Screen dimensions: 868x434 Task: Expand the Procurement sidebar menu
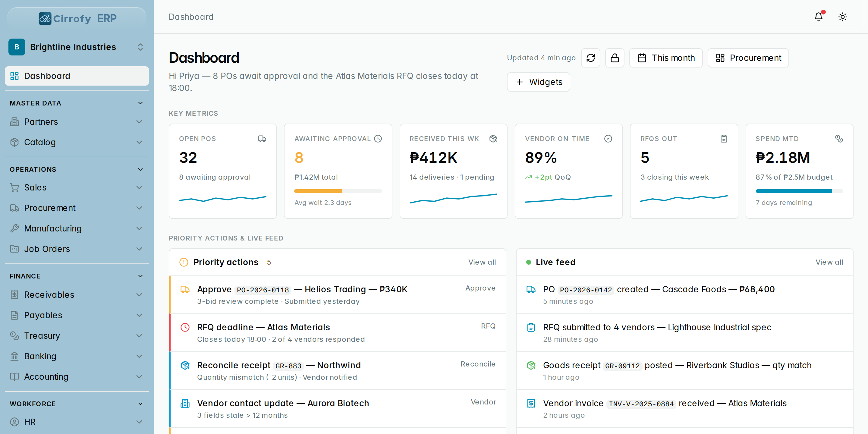tap(77, 208)
